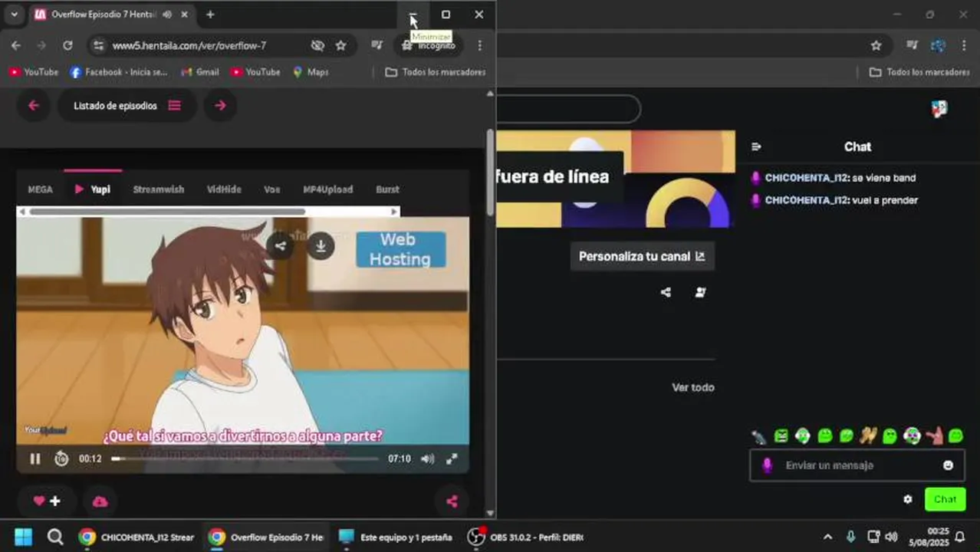Click the purple identity badge in the message box
980x552 pixels.
coord(767,465)
